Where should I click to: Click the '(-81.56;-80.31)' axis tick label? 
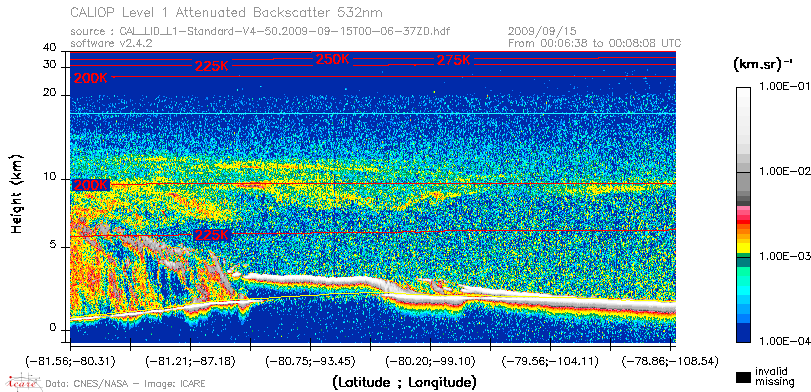tap(70, 361)
